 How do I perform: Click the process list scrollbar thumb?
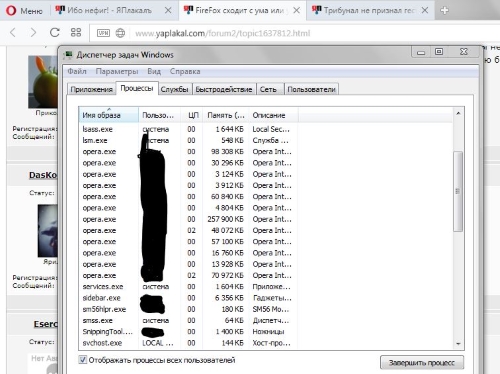coord(458,191)
